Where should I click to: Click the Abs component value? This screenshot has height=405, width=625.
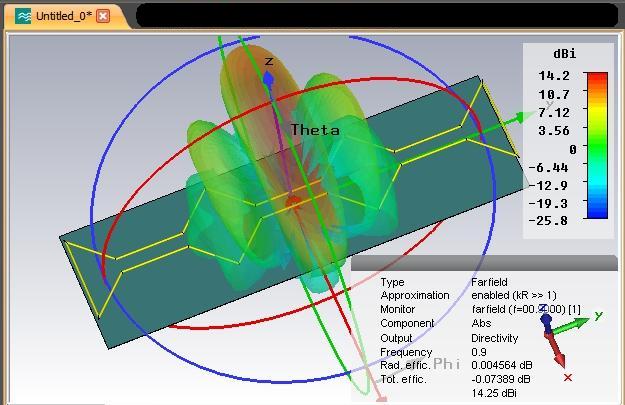481,323
